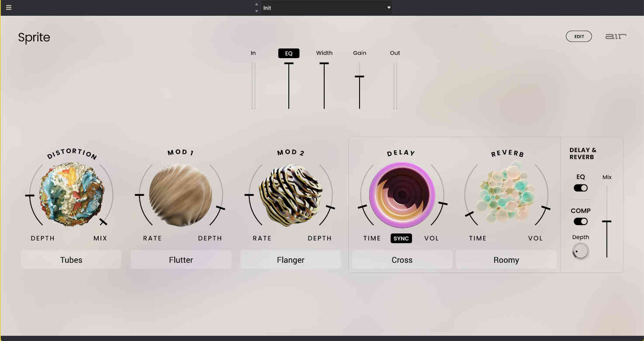The height and width of the screenshot is (341, 644).
Task: Click the AIR logo
Action: tap(616, 37)
